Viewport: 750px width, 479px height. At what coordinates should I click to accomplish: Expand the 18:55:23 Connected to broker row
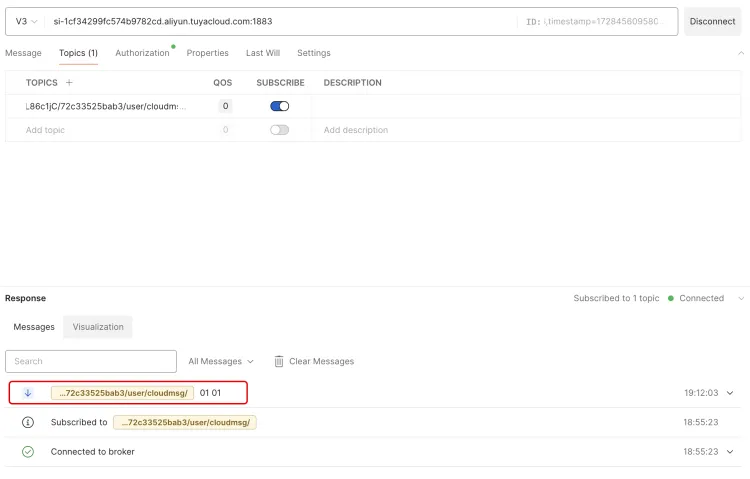(x=730, y=452)
